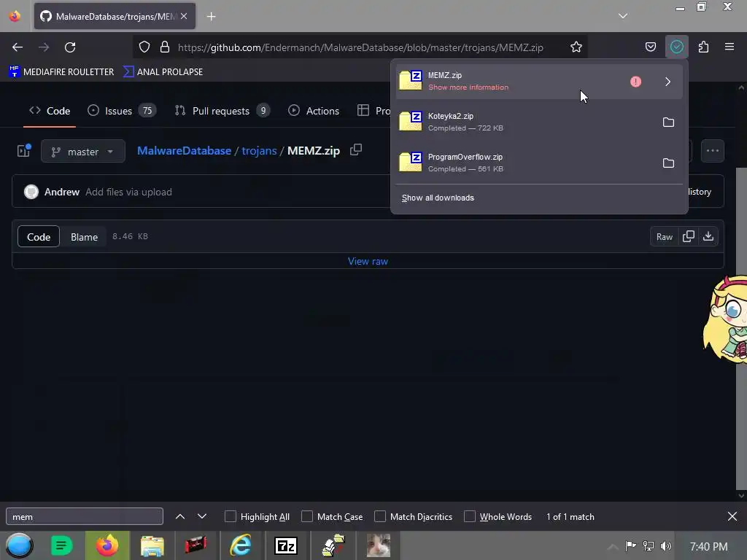The height and width of the screenshot is (560, 747).
Task: Enable the Match Case checkbox
Action: 307,516
